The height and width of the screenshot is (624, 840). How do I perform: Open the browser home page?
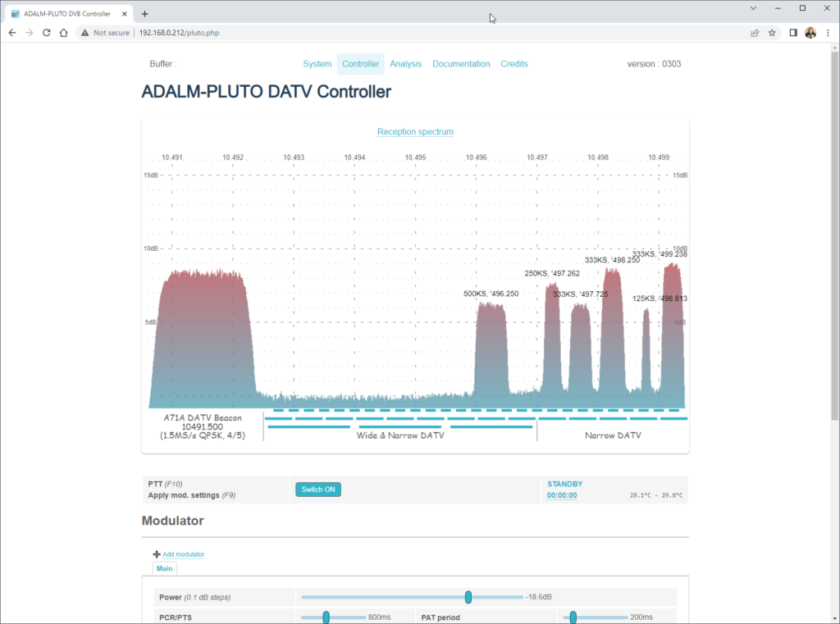pyautogui.click(x=64, y=33)
